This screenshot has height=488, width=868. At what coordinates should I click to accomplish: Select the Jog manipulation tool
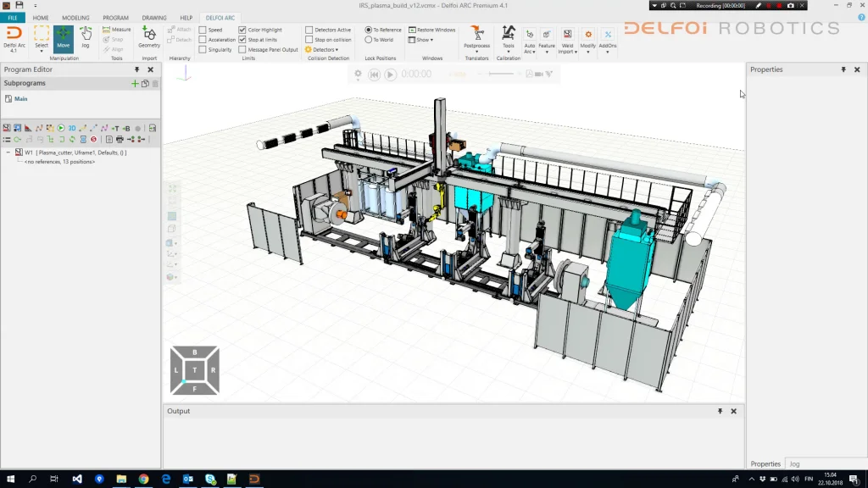click(x=85, y=37)
